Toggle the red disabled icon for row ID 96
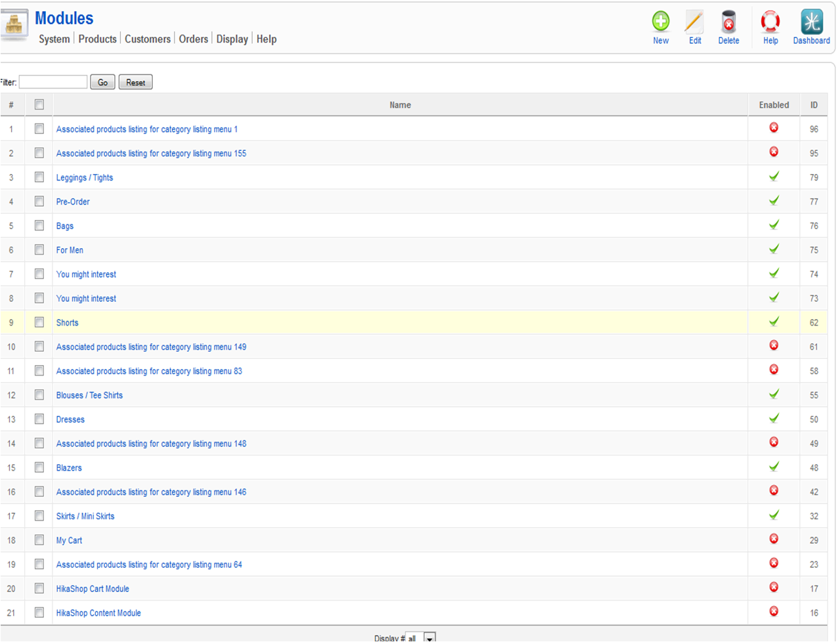Screen dimensions: 840x642 pyautogui.click(x=774, y=127)
